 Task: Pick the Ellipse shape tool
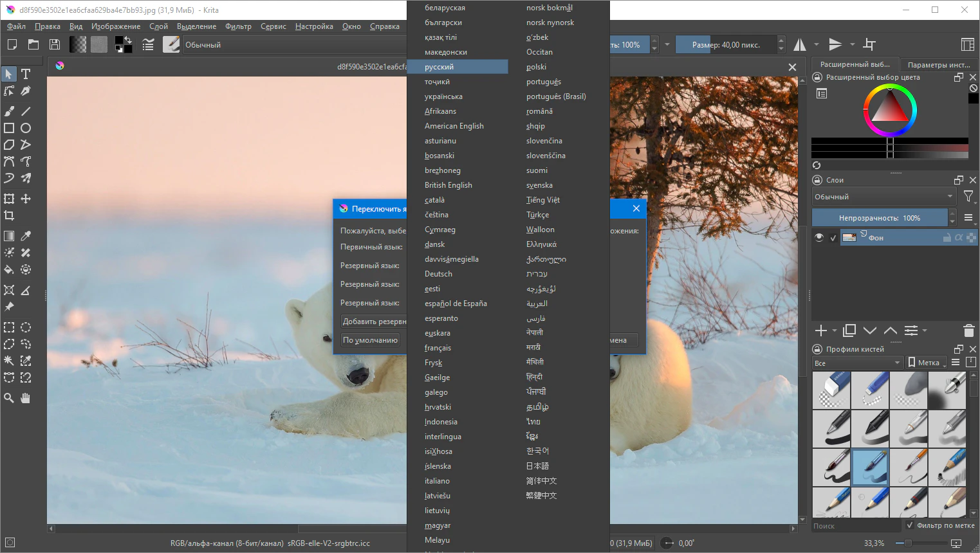[x=26, y=128]
